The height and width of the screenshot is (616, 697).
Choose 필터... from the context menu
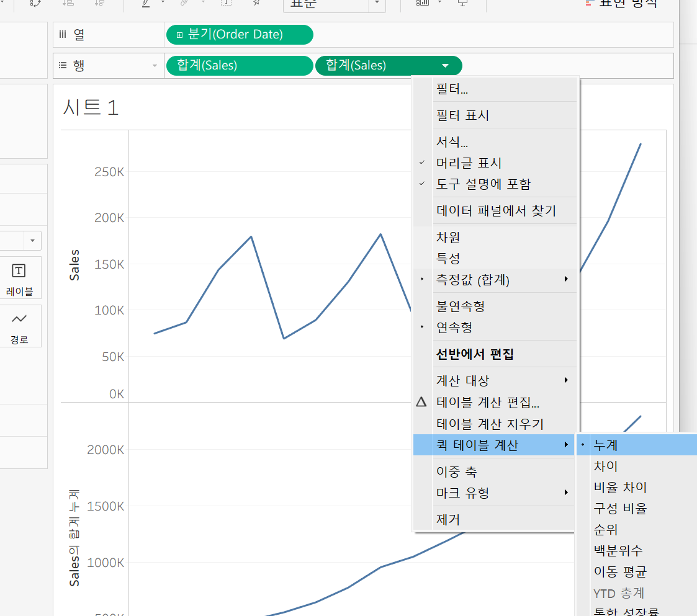point(495,89)
